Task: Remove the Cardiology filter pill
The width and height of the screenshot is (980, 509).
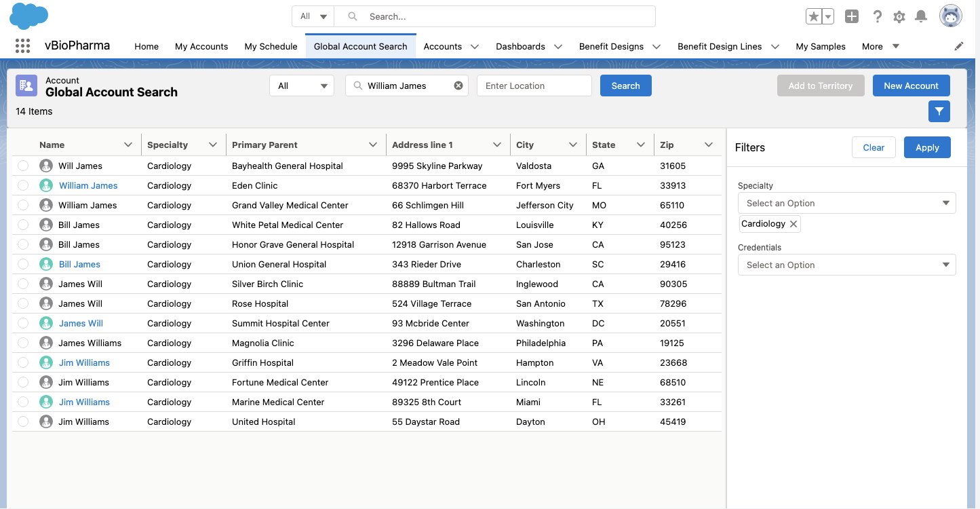Action: pyautogui.click(x=793, y=224)
